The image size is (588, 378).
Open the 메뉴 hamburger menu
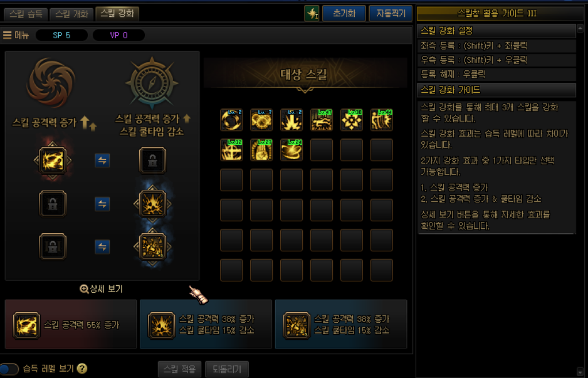tap(16, 35)
